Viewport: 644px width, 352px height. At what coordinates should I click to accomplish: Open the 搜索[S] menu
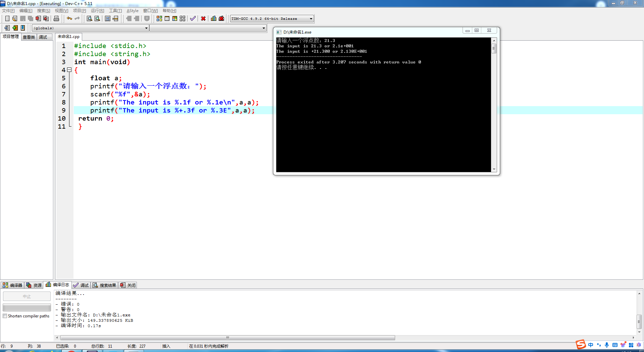pyautogui.click(x=44, y=11)
